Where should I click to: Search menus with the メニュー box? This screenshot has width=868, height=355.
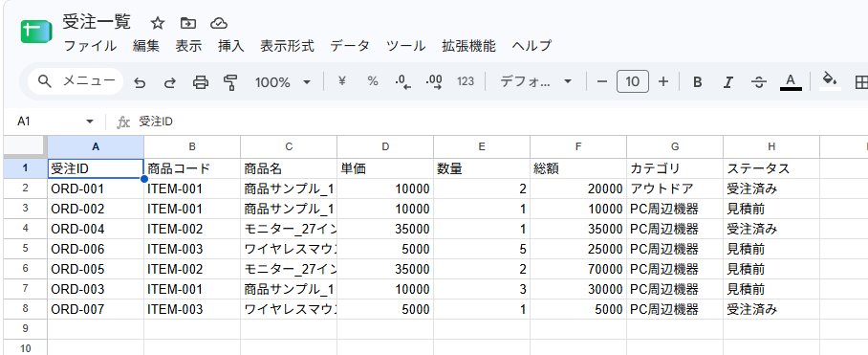coord(76,82)
